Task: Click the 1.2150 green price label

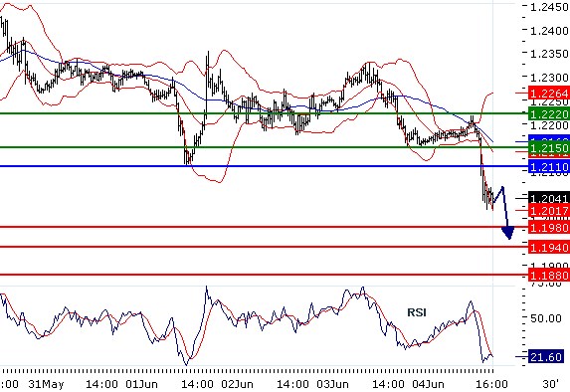Action: 548,148
